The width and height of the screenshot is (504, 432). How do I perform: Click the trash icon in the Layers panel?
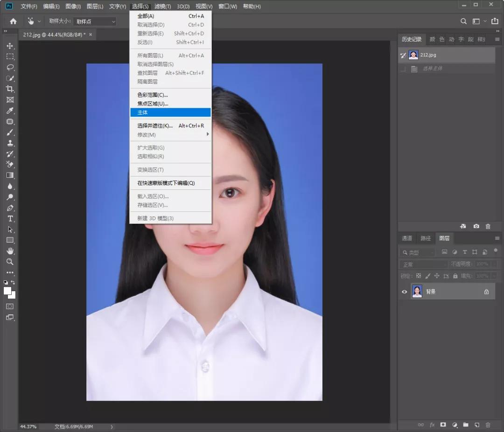coord(488,425)
